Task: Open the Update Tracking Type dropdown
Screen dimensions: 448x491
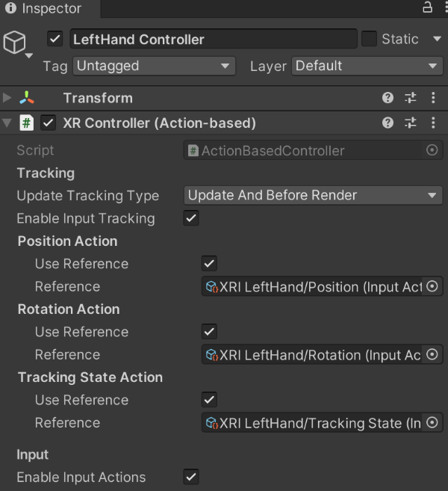Action: (313, 195)
